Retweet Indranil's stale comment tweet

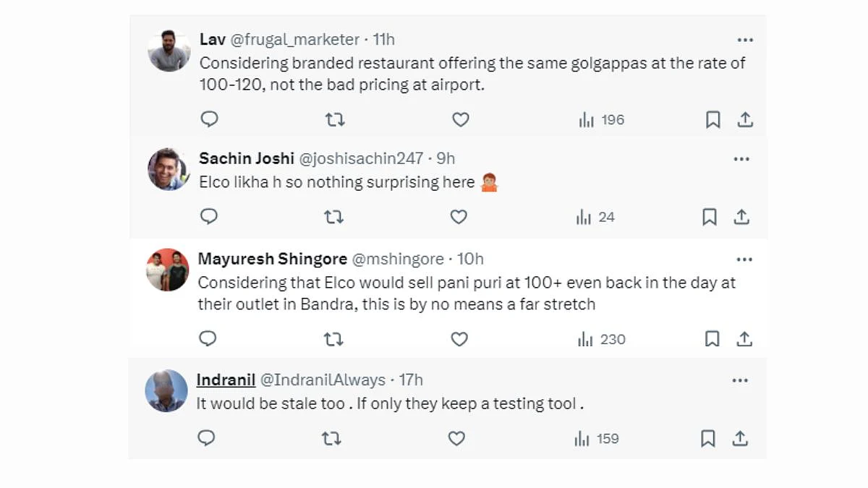331,438
